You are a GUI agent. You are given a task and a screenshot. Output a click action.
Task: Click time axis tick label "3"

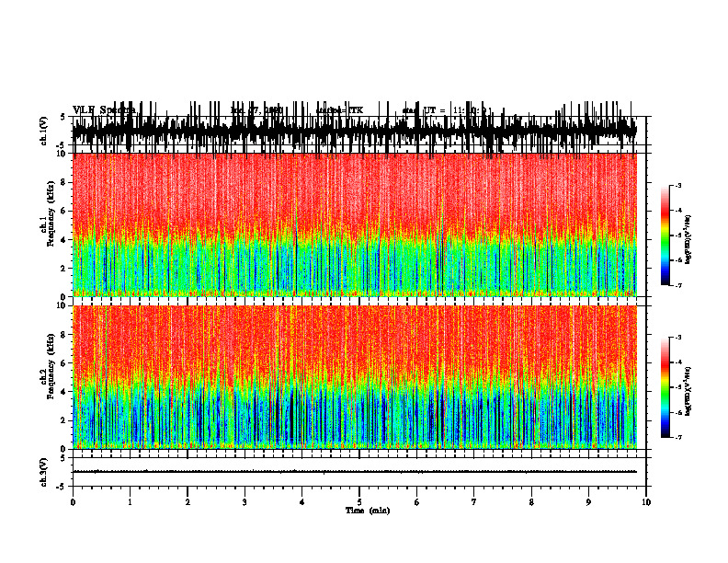tap(245, 502)
